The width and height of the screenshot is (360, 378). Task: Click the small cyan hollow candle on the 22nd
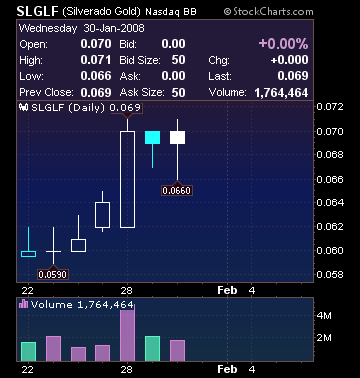point(28,254)
